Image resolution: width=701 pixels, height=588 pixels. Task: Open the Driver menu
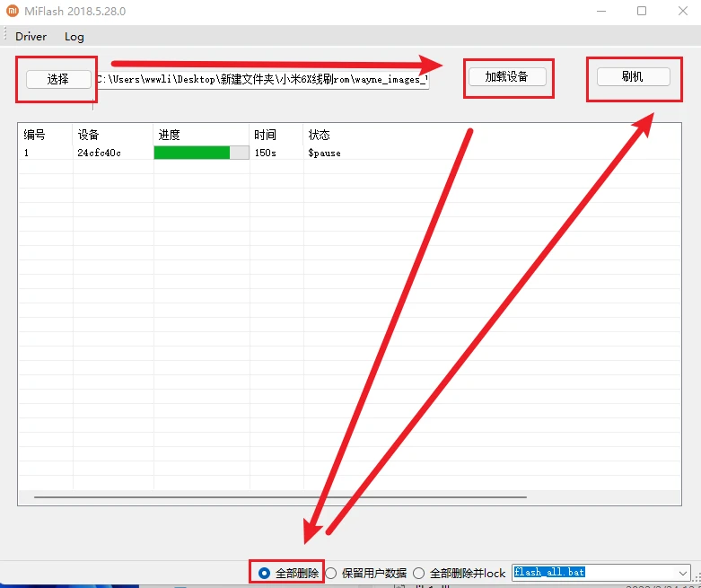31,37
